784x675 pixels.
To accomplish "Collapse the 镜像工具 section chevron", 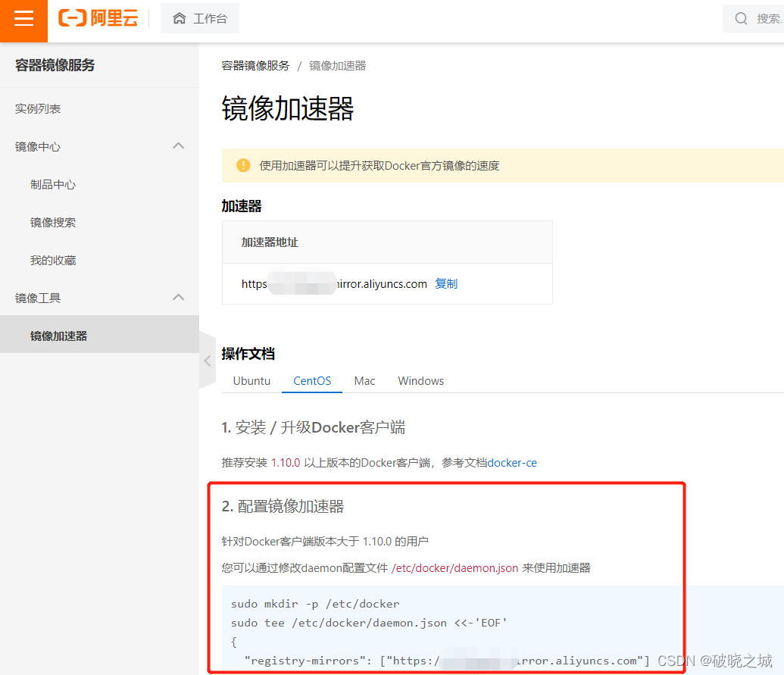I will (x=179, y=298).
